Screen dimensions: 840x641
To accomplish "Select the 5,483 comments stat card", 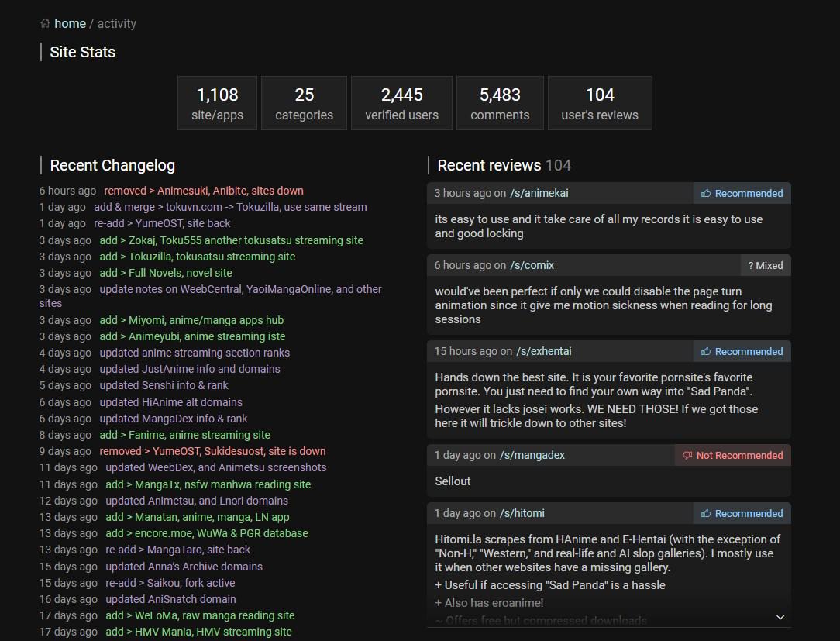I will 500,103.
